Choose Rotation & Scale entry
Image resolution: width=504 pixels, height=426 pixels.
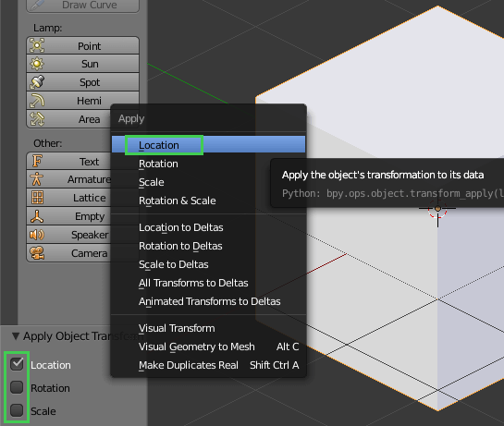(x=208, y=201)
